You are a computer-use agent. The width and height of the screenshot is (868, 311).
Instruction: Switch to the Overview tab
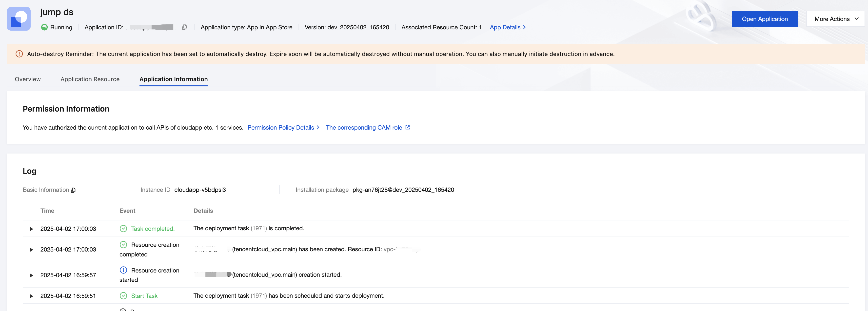[x=28, y=79]
